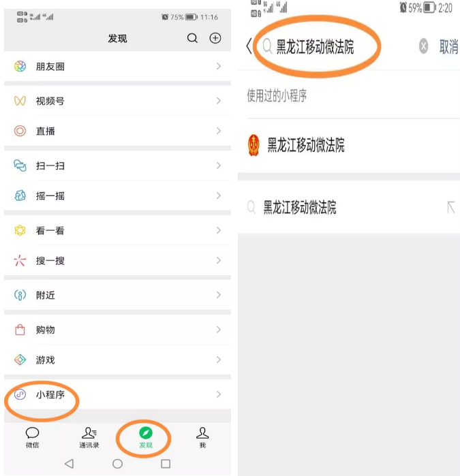Expand the 附近 row chevron
The width and height of the screenshot is (460, 476).
(x=219, y=295)
